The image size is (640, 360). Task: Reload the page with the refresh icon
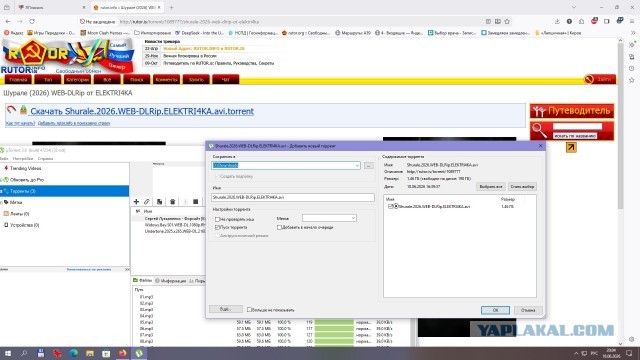click(32, 21)
